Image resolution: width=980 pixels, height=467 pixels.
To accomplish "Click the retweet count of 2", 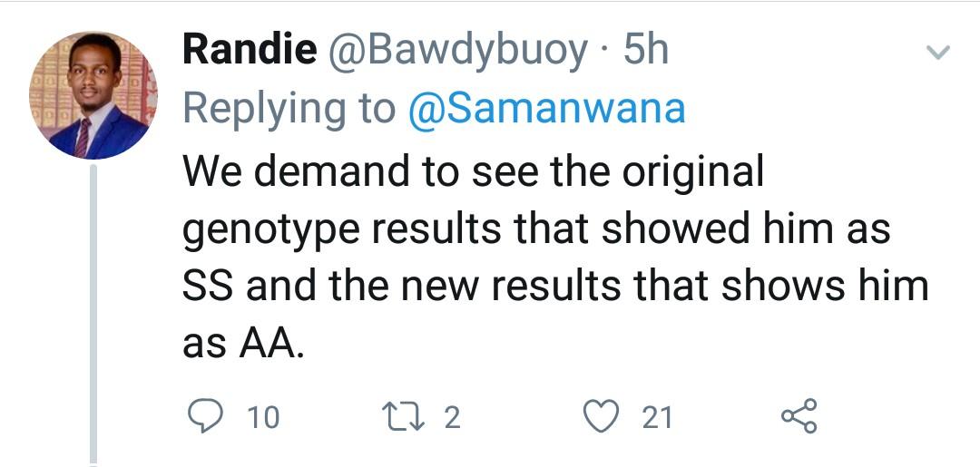I will tap(452, 417).
